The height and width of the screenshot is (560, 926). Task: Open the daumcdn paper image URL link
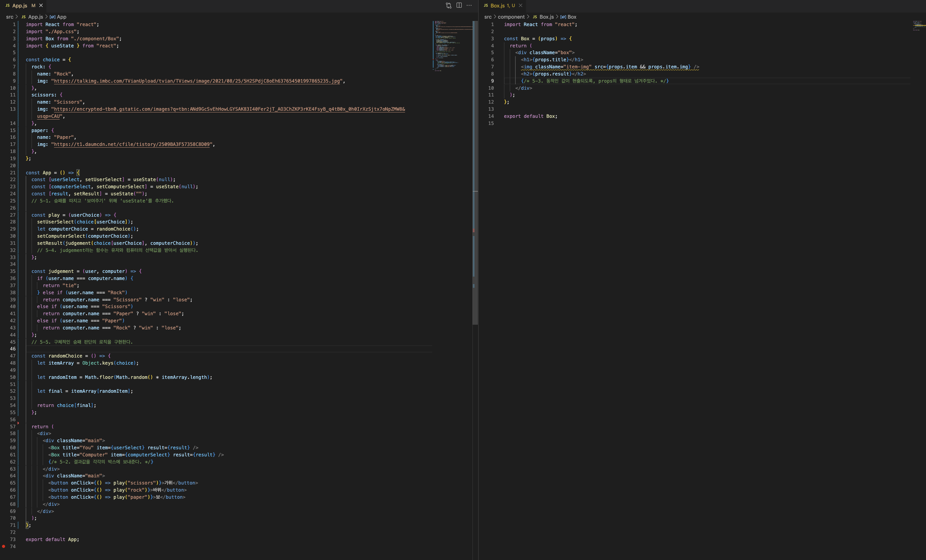pyautogui.click(x=132, y=145)
